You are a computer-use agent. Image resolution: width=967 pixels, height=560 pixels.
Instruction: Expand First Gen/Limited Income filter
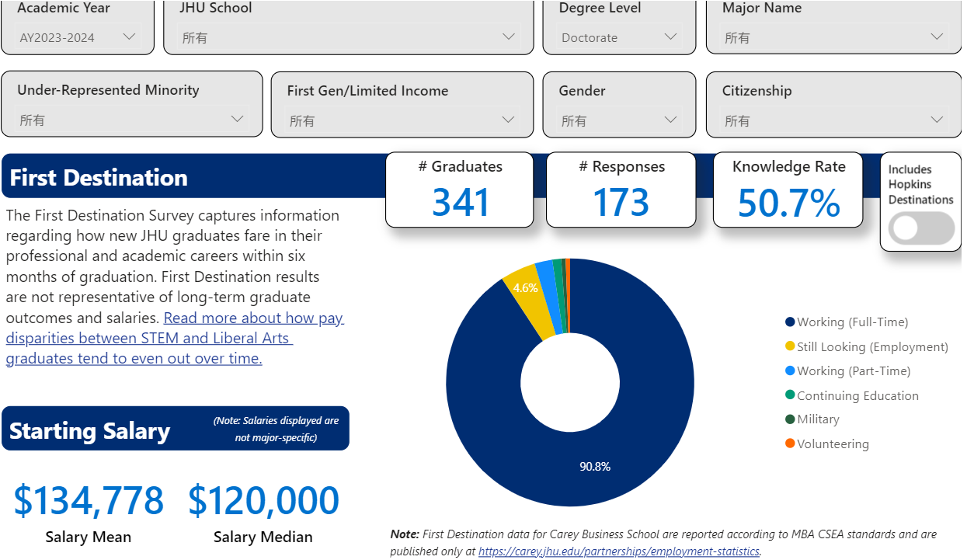click(402, 120)
